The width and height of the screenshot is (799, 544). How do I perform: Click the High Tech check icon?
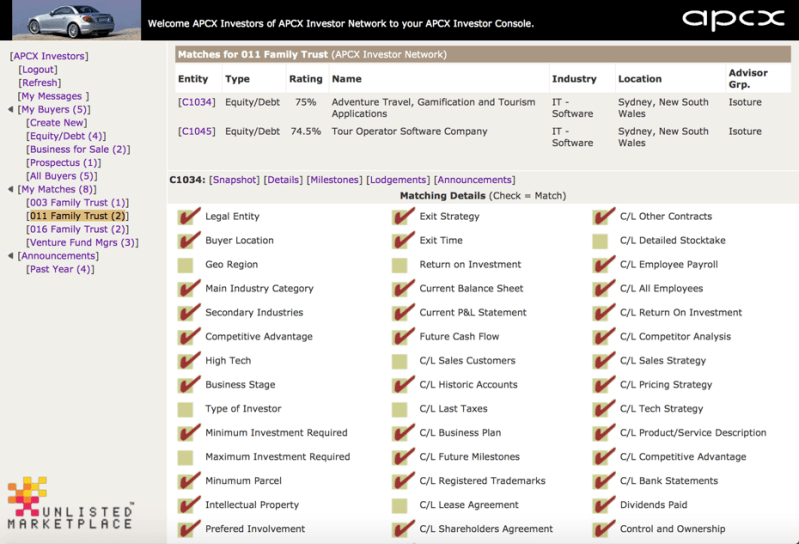pos(189,360)
